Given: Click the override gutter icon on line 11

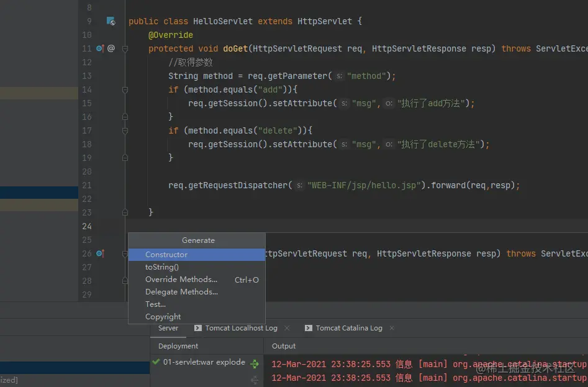Looking at the screenshot, I should point(100,48).
